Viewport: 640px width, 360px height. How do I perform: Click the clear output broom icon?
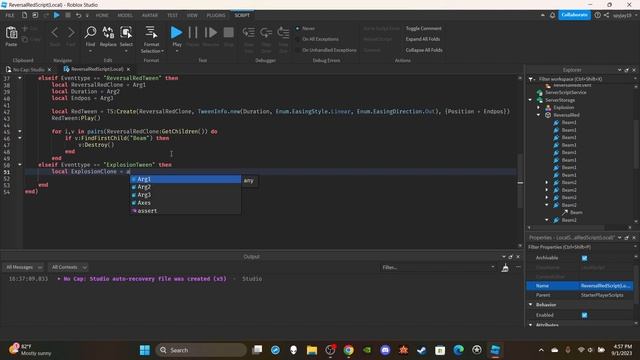[x=505, y=268]
